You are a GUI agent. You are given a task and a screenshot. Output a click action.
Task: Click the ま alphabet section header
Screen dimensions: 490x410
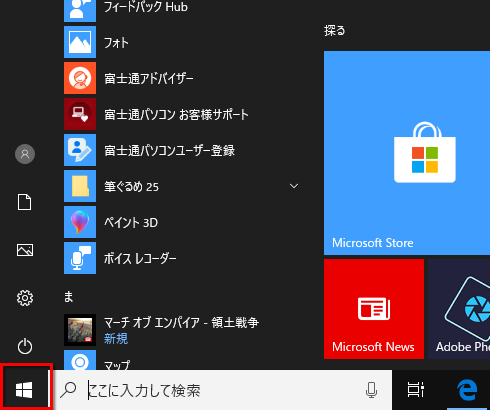[69, 296]
